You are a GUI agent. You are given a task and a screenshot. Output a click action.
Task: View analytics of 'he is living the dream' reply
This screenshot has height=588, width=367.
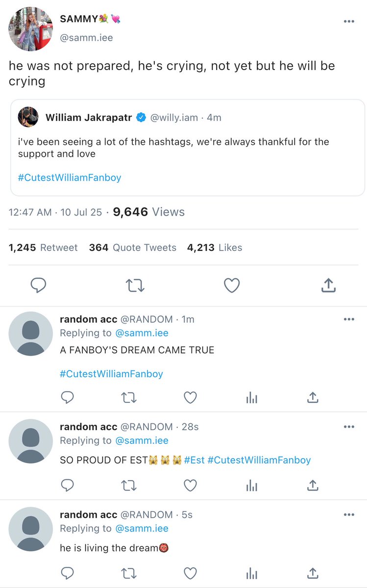pos(251,573)
